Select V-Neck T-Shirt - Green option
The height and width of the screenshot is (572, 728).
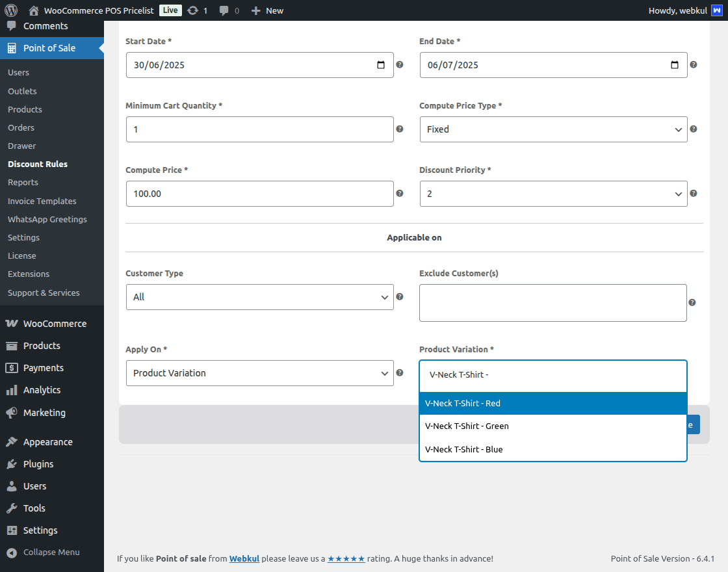(x=467, y=426)
